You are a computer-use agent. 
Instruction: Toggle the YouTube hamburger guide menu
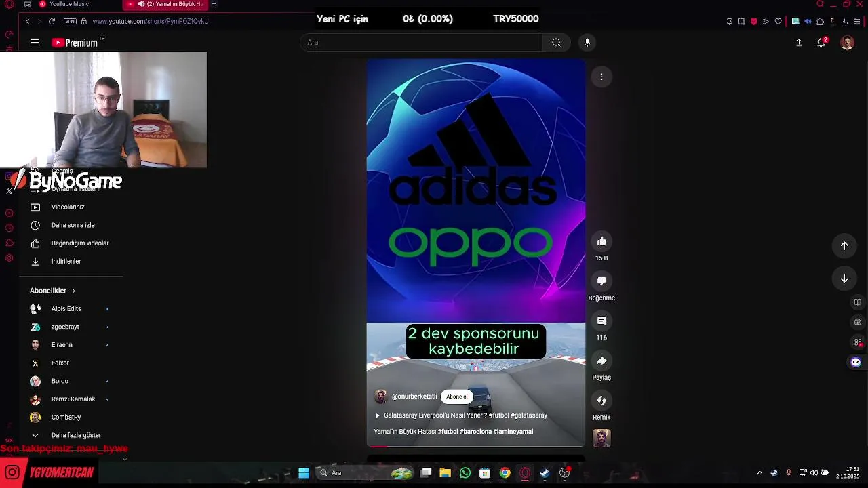point(35,42)
